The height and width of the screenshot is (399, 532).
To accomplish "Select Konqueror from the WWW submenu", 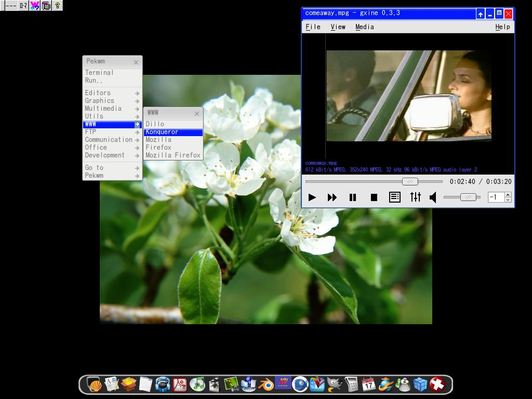I will coord(161,132).
